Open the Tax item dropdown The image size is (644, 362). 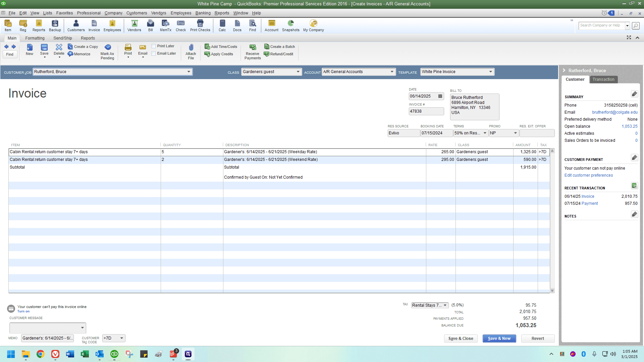click(445, 305)
